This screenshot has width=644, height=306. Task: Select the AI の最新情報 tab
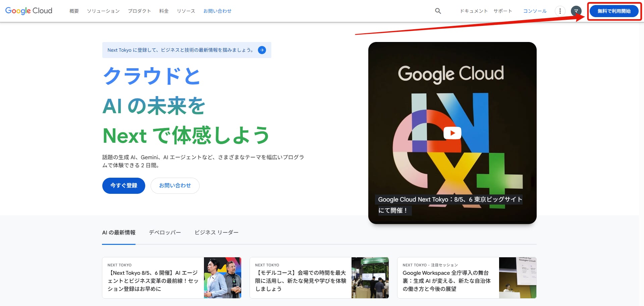coord(119,233)
